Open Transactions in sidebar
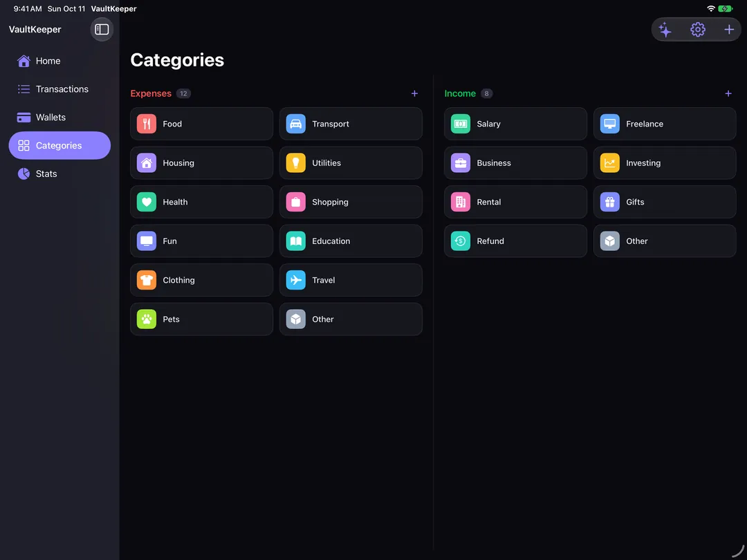The width and height of the screenshot is (747, 560). point(59,89)
